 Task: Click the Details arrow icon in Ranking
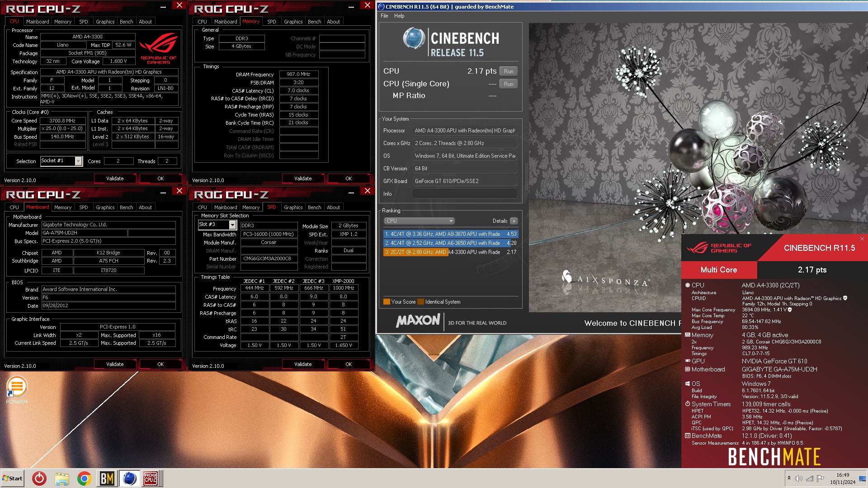pyautogui.click(x=514, y=221)
